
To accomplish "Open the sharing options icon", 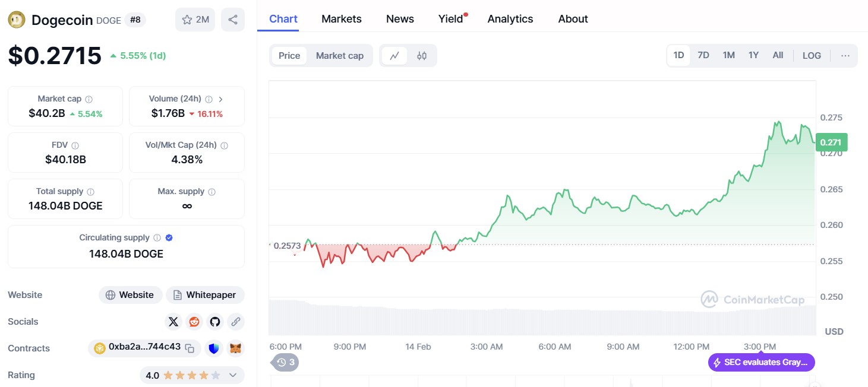I will click(x=233, y=19).
